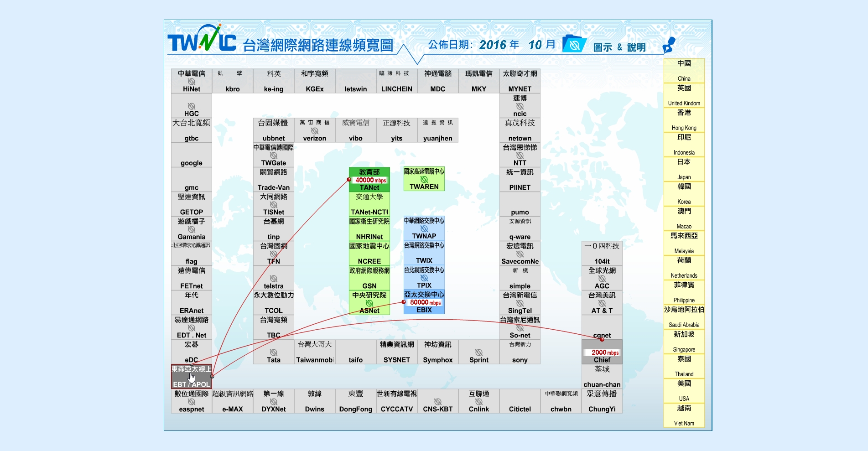This screenshot has height=451, width=868.
Task: Click the crossed-circle icon in NTT box
Action: tap(520, 156)
